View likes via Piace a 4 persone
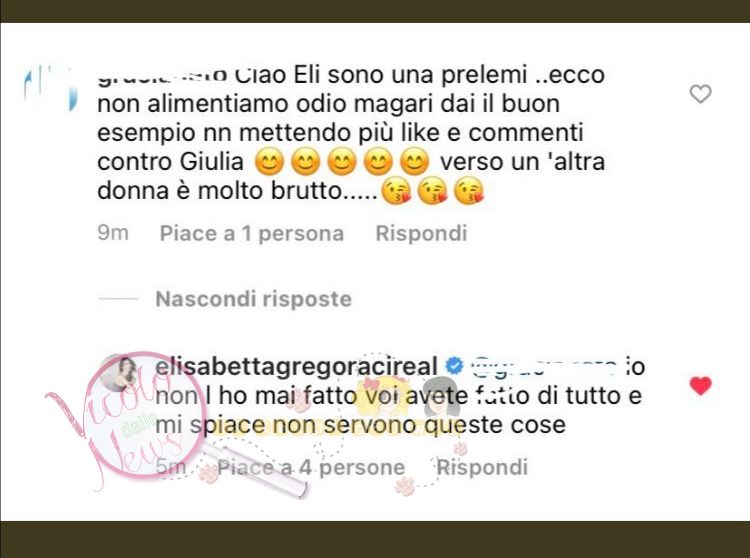 tap(311, 467)
